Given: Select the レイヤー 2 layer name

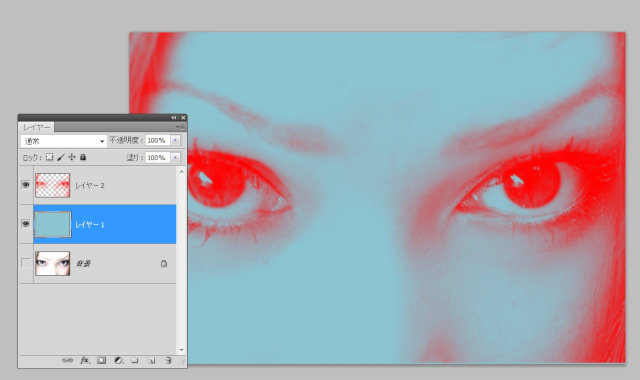Looking at the screenshot, I should click(90, 185).
